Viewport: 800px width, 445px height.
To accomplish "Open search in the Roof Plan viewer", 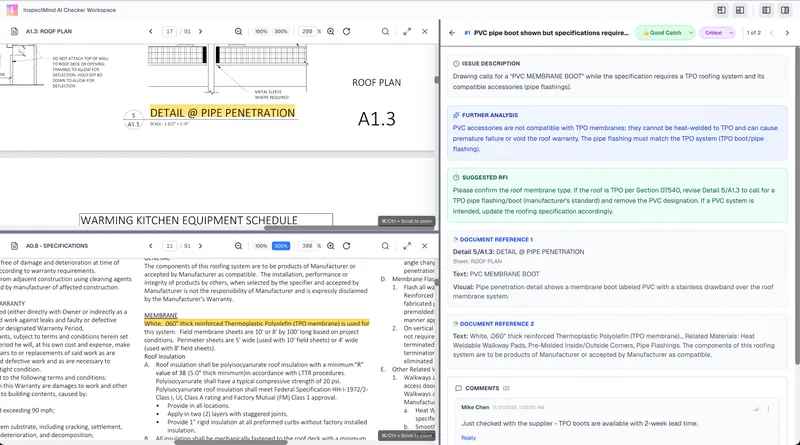I will [385, 32].
